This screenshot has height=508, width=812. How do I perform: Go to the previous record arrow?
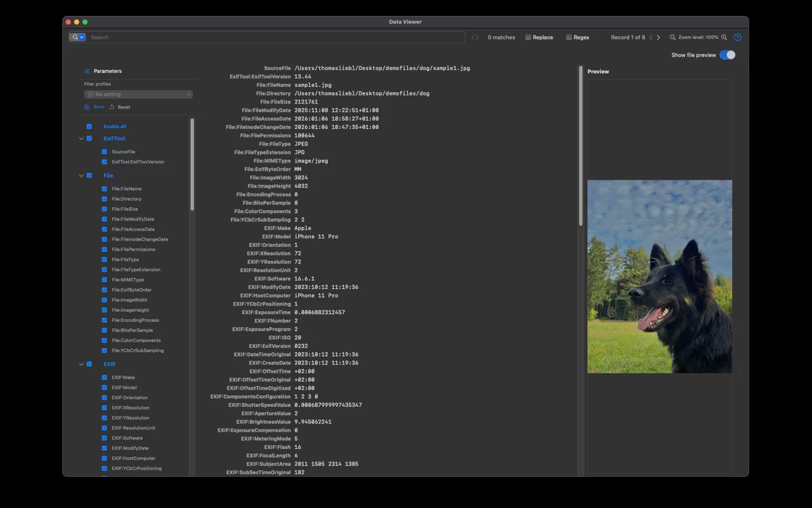coord(651,37)
